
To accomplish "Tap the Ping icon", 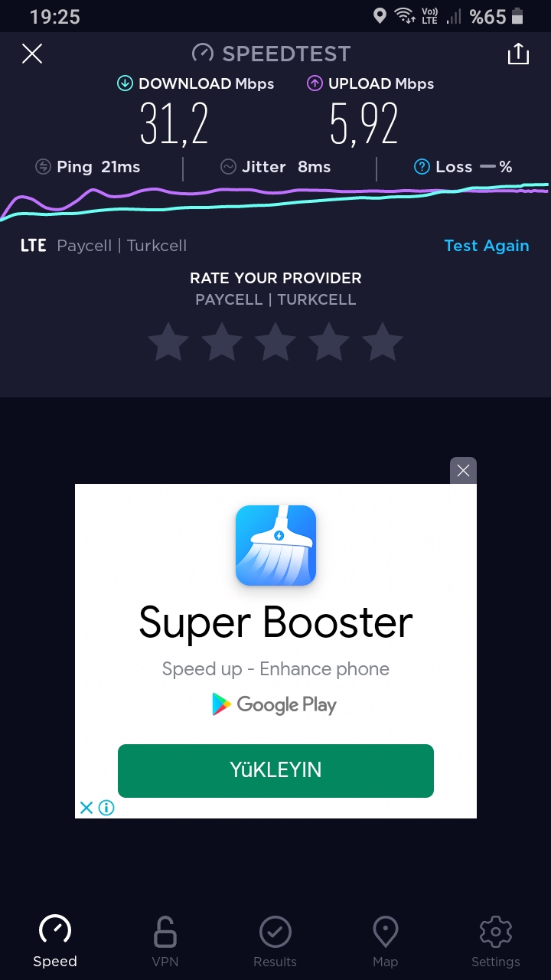I will [x=44, y=167].
